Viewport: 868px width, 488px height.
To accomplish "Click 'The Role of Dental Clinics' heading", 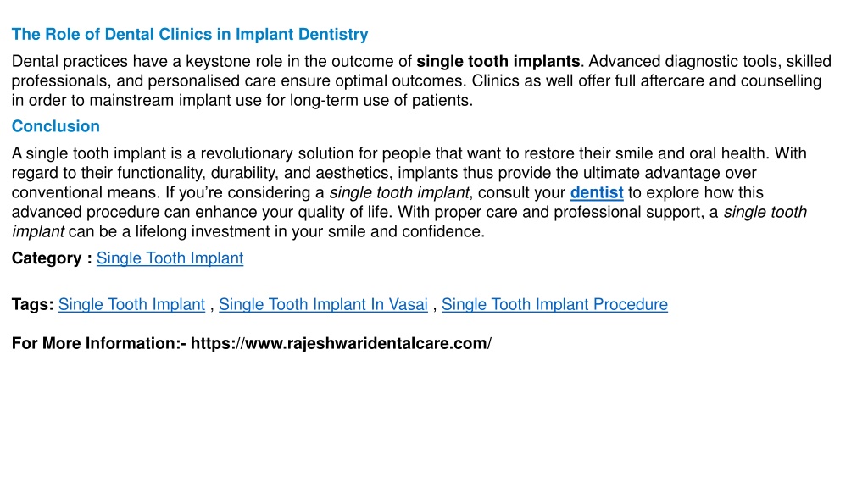I will [190, 34].
